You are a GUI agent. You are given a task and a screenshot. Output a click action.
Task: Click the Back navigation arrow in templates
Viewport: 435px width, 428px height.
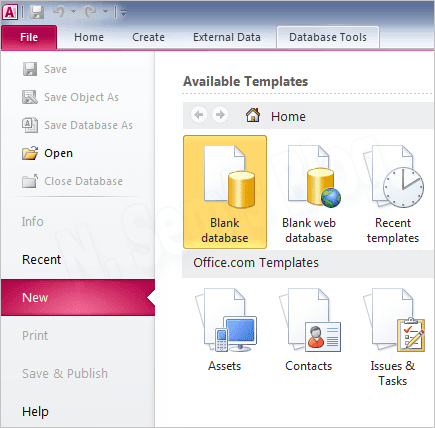[199, 115]
